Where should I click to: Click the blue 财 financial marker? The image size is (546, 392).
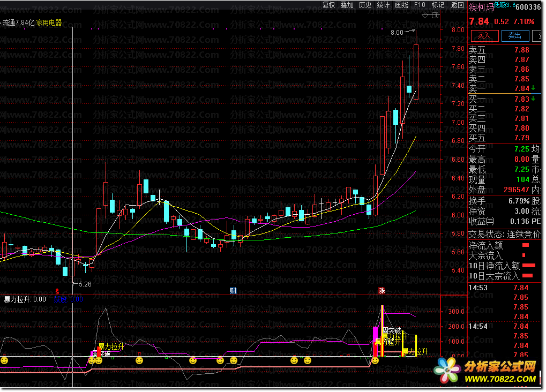(x=233, y=291)
